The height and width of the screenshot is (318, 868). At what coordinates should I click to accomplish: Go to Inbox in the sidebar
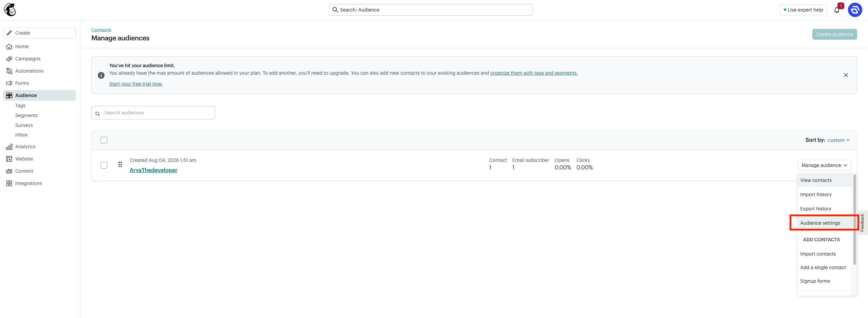pos(21,135)
